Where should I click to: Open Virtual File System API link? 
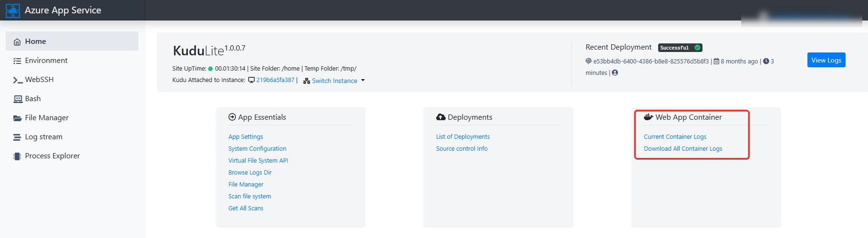pos(258,161)
